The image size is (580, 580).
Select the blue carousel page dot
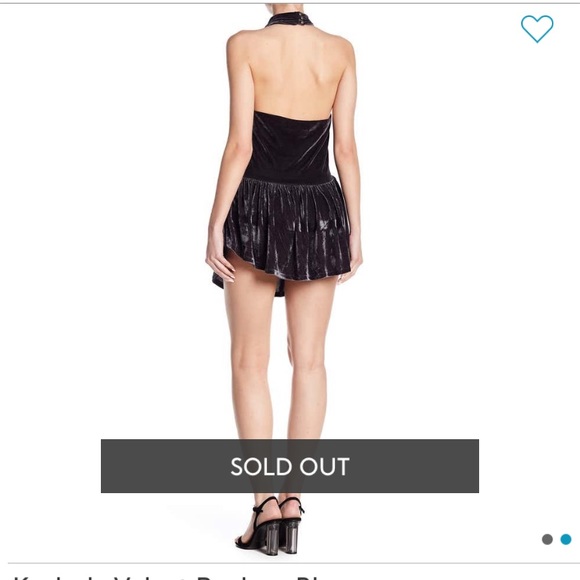click(x=566, y=539)
